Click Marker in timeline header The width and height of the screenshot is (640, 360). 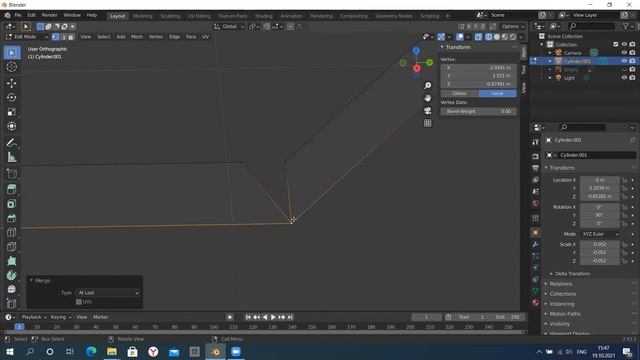(x=100, y=317)
